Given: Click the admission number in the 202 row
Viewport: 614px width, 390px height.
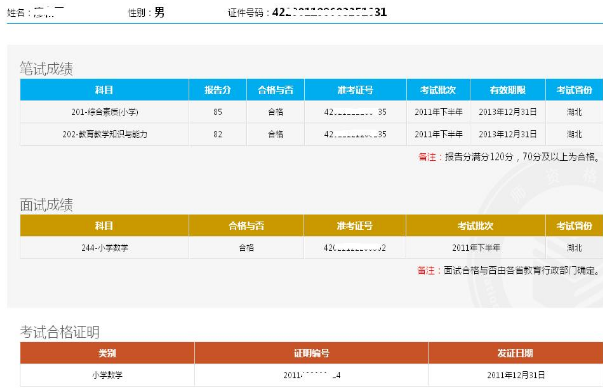Looking at the screenshot, I should click(355, 134).
